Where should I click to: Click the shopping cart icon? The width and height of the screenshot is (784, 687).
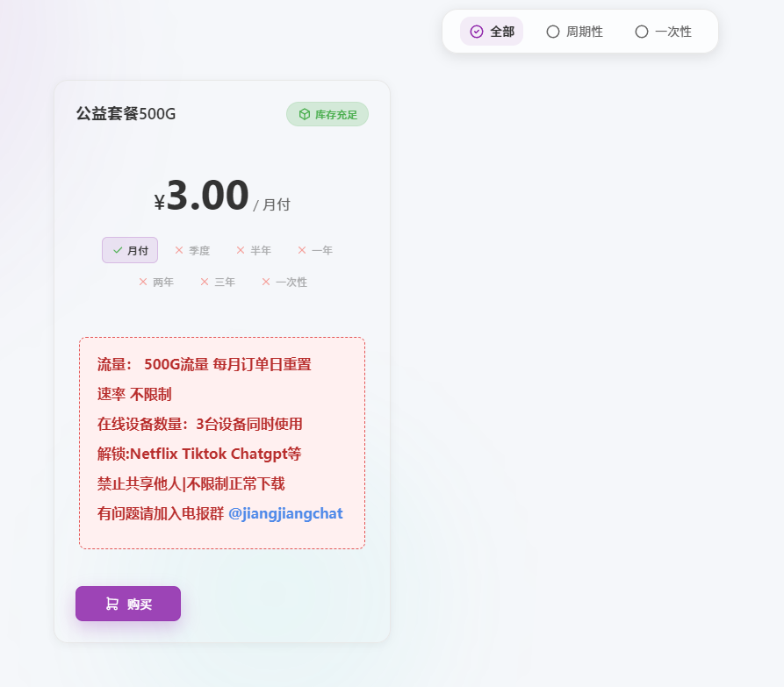tap(111, 604)
